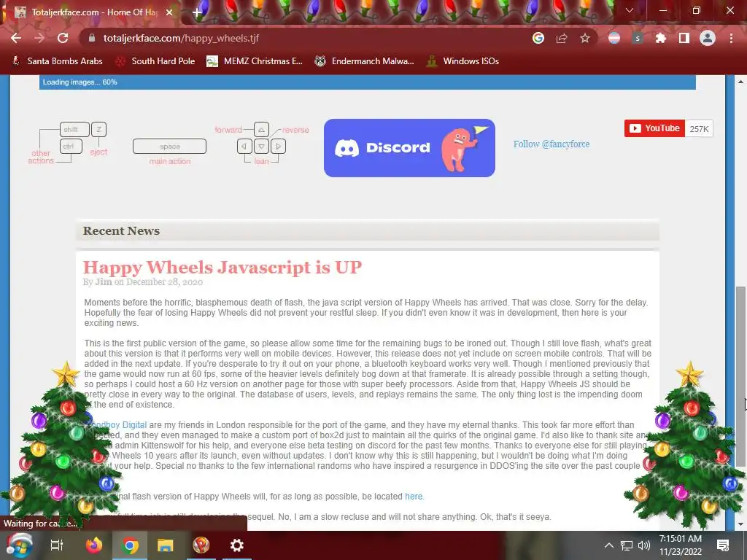Click the space main action key diagram

[169, 147]
